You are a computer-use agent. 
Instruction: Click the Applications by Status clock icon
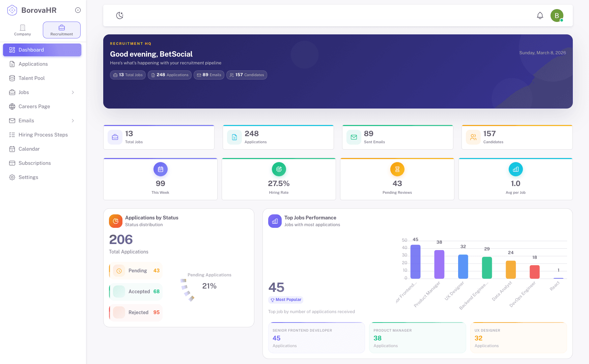115,221
